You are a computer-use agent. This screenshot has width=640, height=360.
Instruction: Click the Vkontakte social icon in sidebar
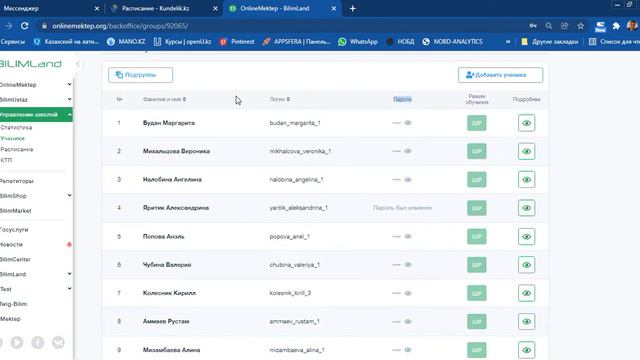click(x=58, y=342)
